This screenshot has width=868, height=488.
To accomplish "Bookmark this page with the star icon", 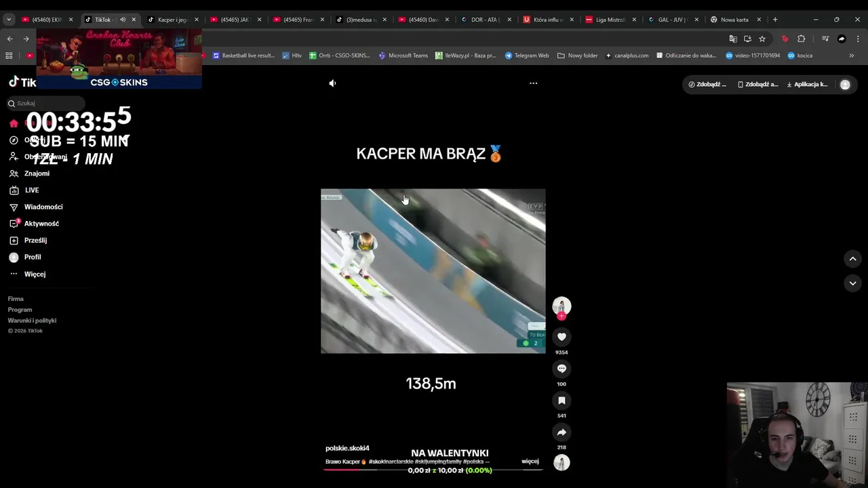I will [x=762, y=39].
